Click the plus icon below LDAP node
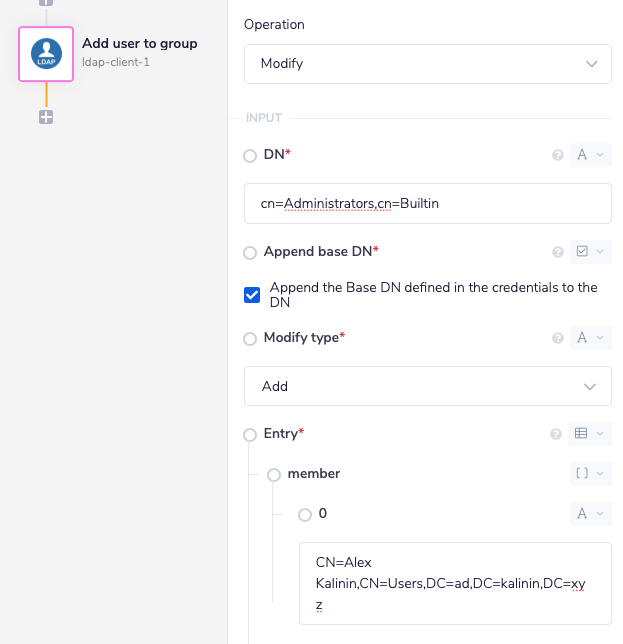 (x=46, y=117)
